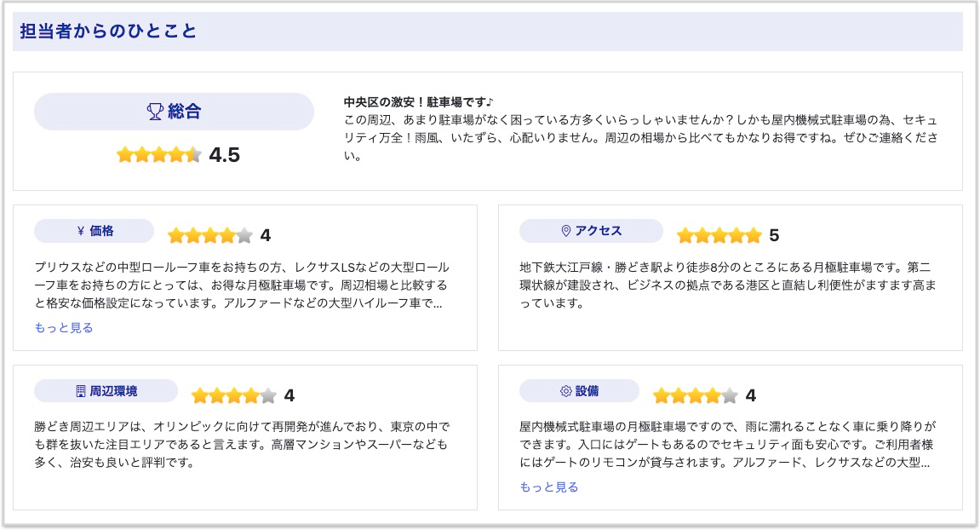Click the bold headline 中央区の激安！駐車場です♪
Viewport: 980px width, 530px height.
[x=412, y=102]
